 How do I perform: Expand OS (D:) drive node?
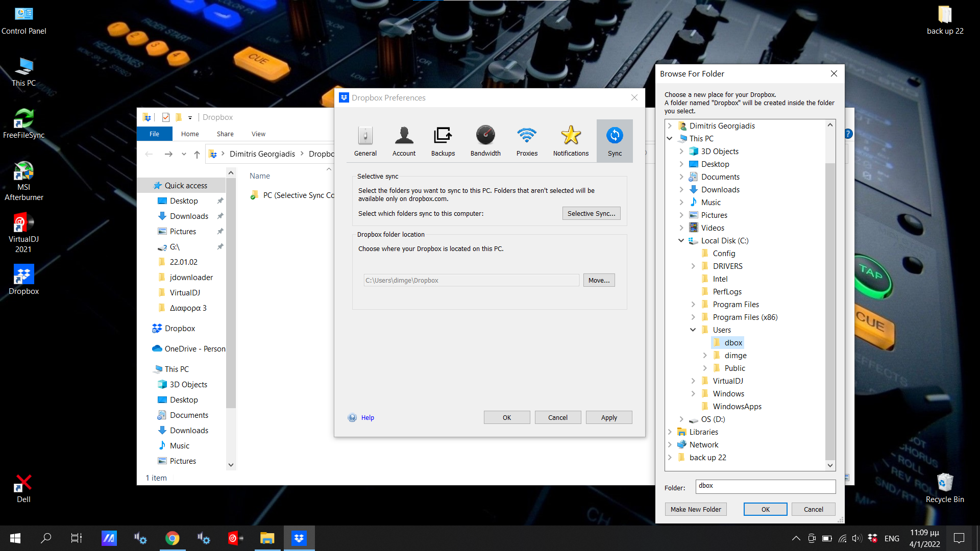681,419
